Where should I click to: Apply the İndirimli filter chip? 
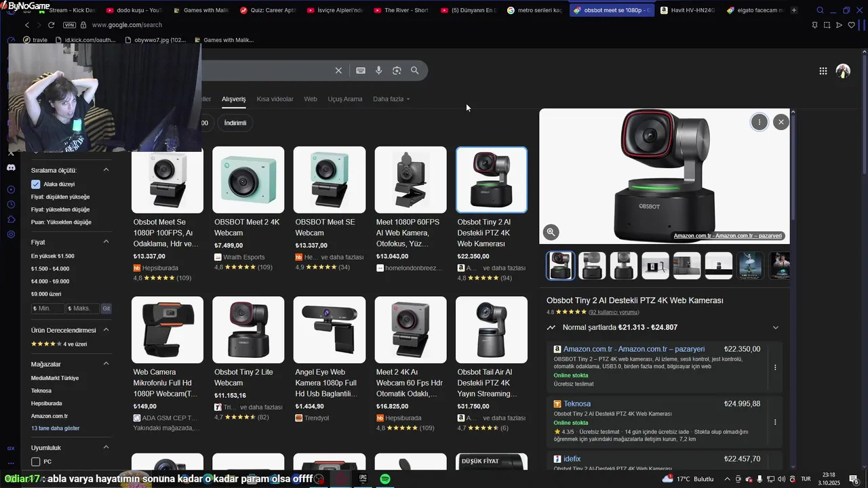click(235, 123)
